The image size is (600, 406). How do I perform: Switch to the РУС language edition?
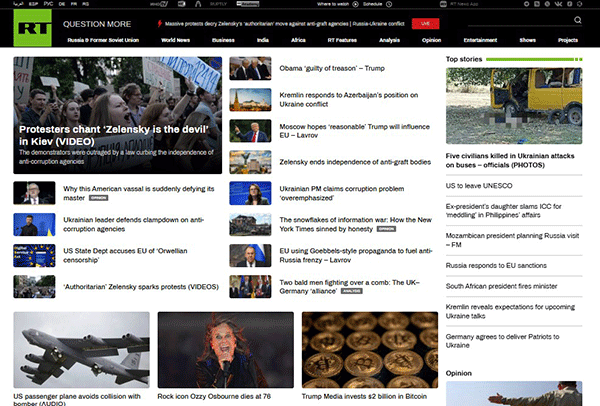[48, 4]
